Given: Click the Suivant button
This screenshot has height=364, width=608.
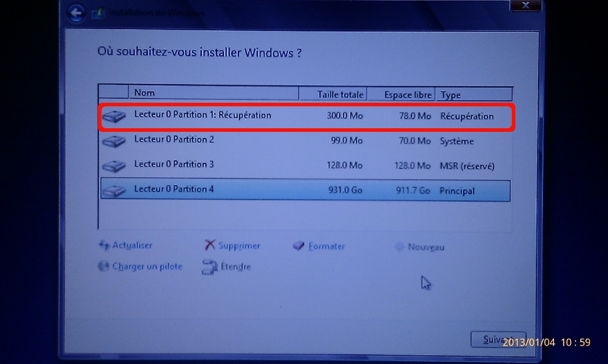Looking at the screenshot, I should 498,340.
